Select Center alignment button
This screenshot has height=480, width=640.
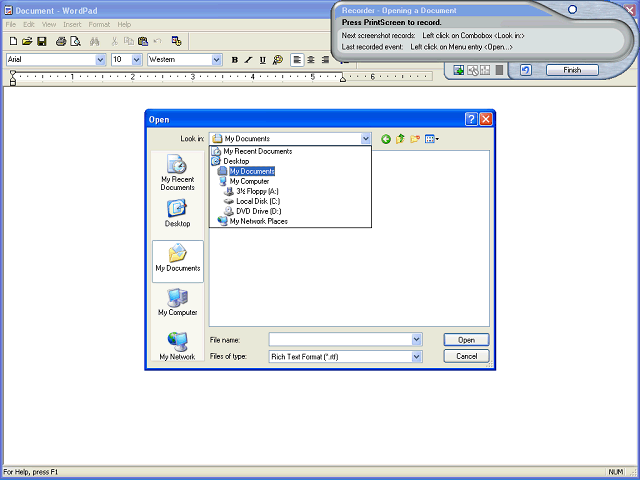click(311, 60)
